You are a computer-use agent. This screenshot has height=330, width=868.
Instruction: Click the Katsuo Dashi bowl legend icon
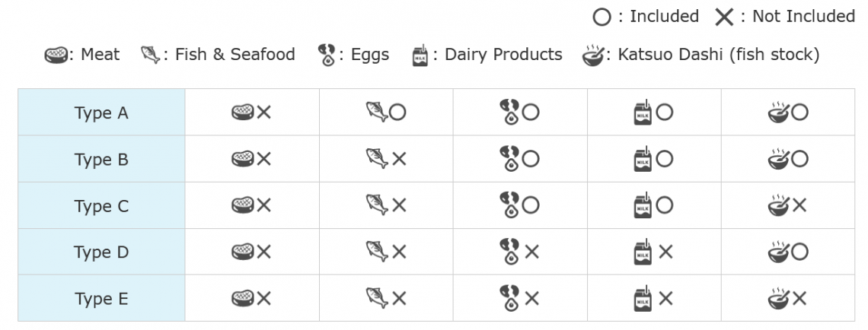593,56
